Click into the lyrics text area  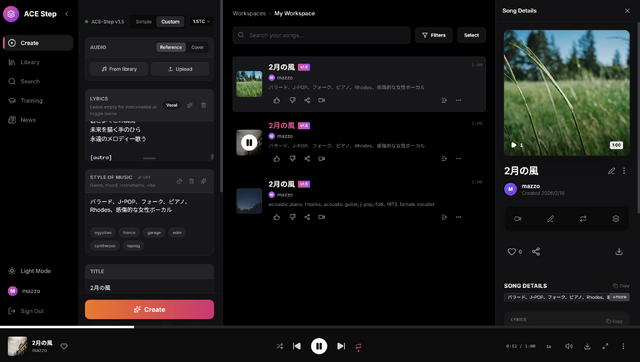pyautogui.click(x=149, y=141)
